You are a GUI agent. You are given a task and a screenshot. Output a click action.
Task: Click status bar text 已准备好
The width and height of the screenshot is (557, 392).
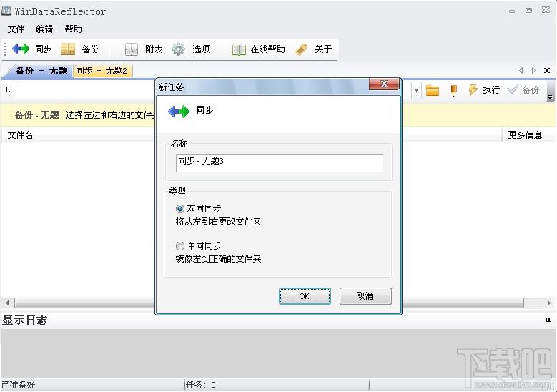[x=19, y=385]
